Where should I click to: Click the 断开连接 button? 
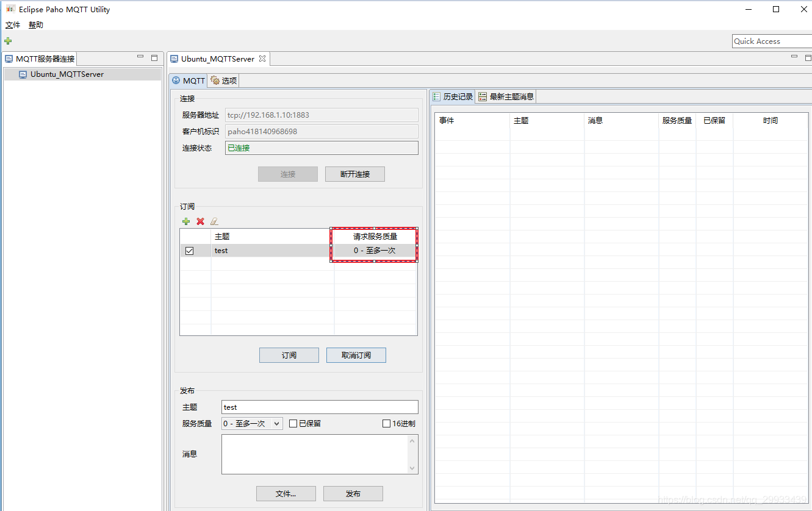(355, 174)
